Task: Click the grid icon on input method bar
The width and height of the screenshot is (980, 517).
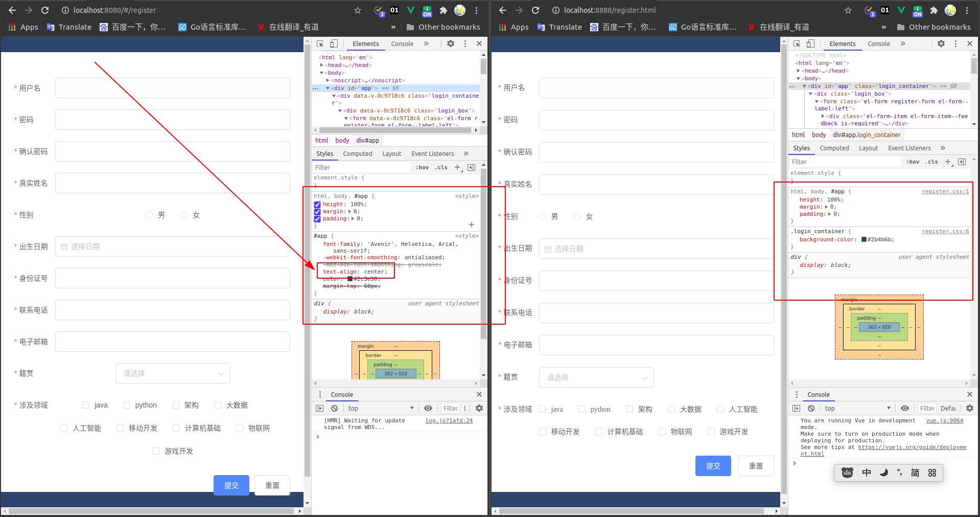Action: tap(932, 473)
